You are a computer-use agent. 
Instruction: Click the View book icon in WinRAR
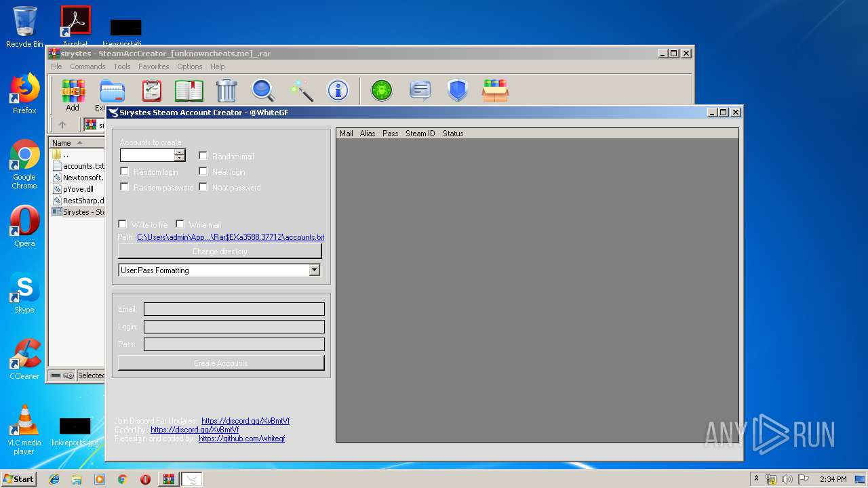189,91
